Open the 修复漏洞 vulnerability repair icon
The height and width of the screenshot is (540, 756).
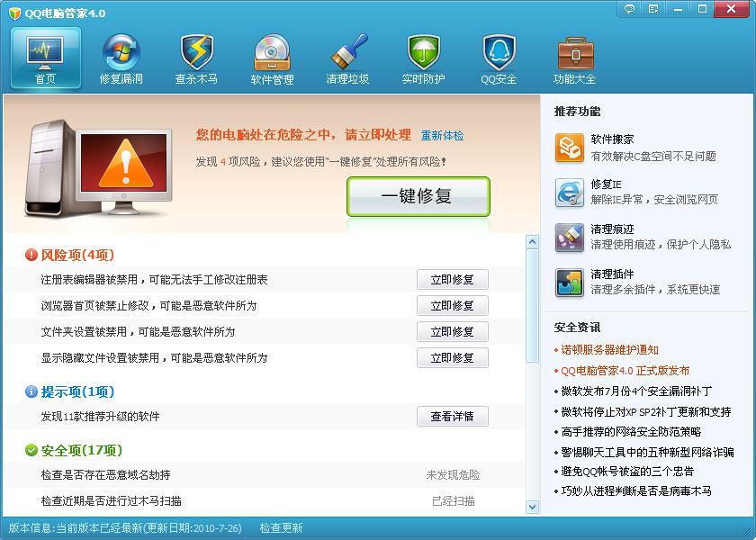tap(121, 52)
